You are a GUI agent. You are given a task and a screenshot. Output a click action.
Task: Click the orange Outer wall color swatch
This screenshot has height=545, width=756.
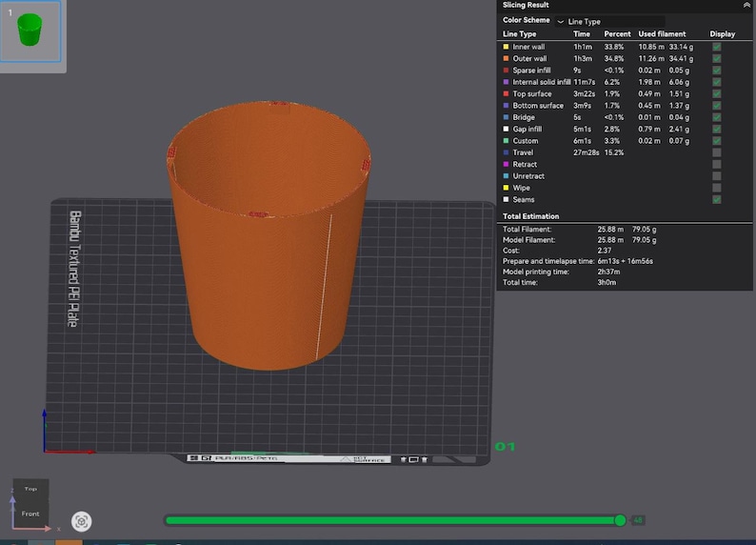click(x=506, y=58)
